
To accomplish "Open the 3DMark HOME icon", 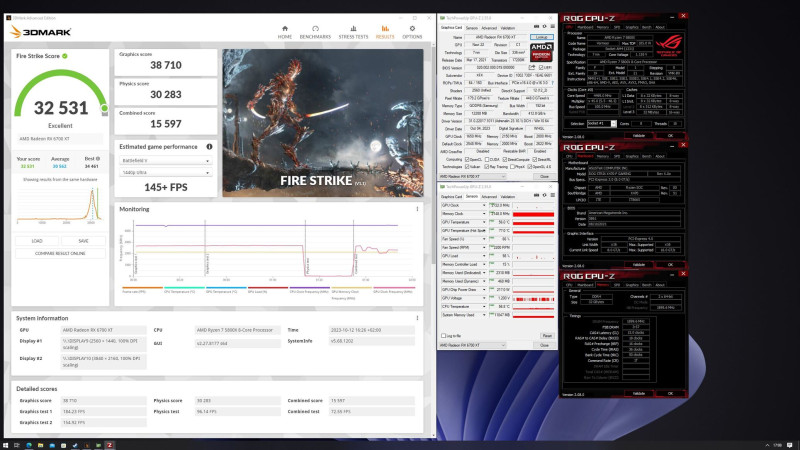I will (285, 29).
